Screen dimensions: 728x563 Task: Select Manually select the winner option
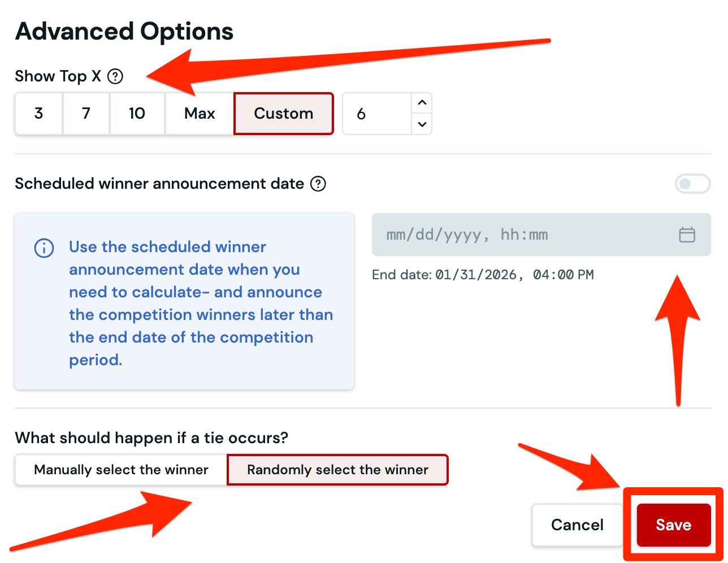point(121,470)
